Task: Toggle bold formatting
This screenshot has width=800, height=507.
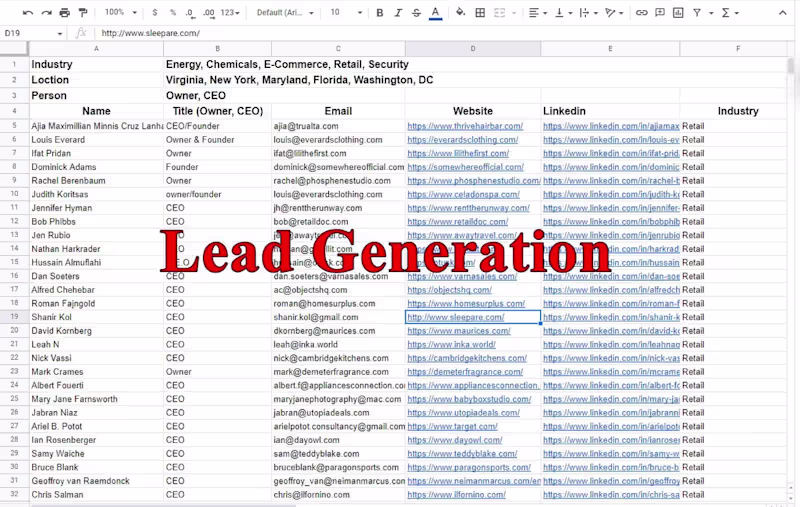Action: pos(380,13)
